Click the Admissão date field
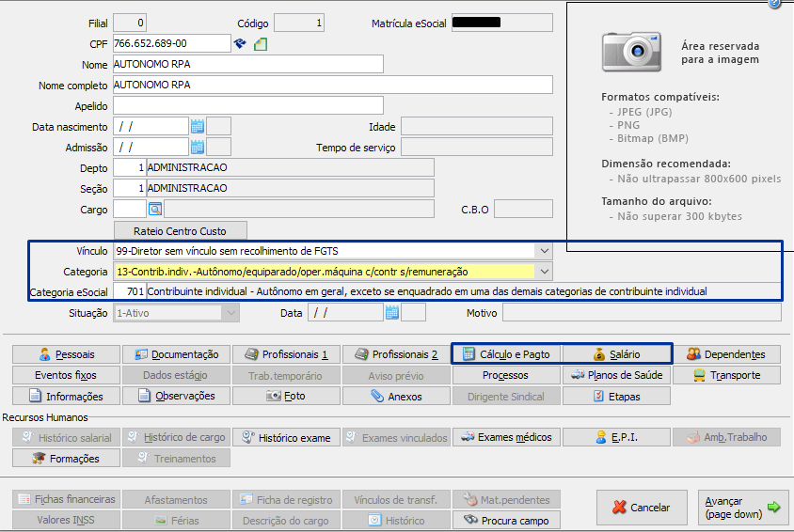The width and height of the screenshot is (794, 532). point(151,148)
